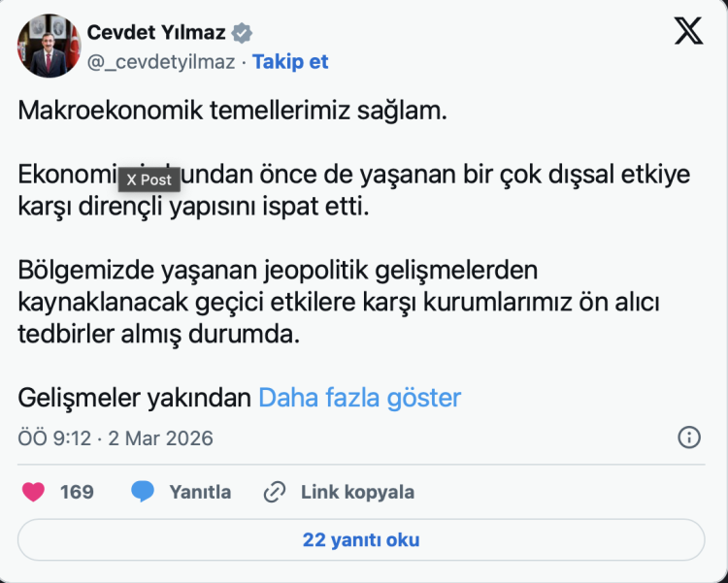Open Cevdet Yılmaz's profile picture
Screen dimensions: 728x583
coord(49,46)
